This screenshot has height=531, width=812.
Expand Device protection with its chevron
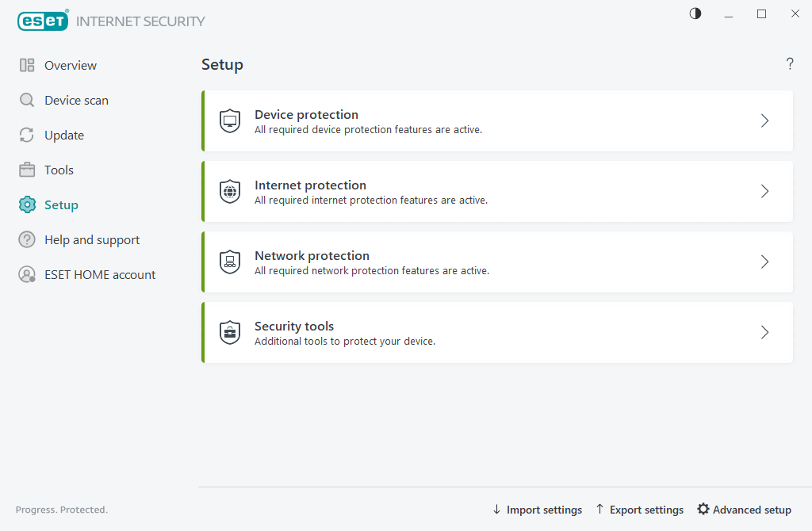coord(765,121)
